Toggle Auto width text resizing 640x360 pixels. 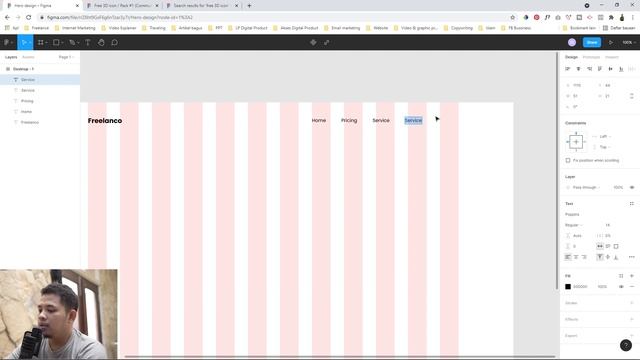pos(600,247)
